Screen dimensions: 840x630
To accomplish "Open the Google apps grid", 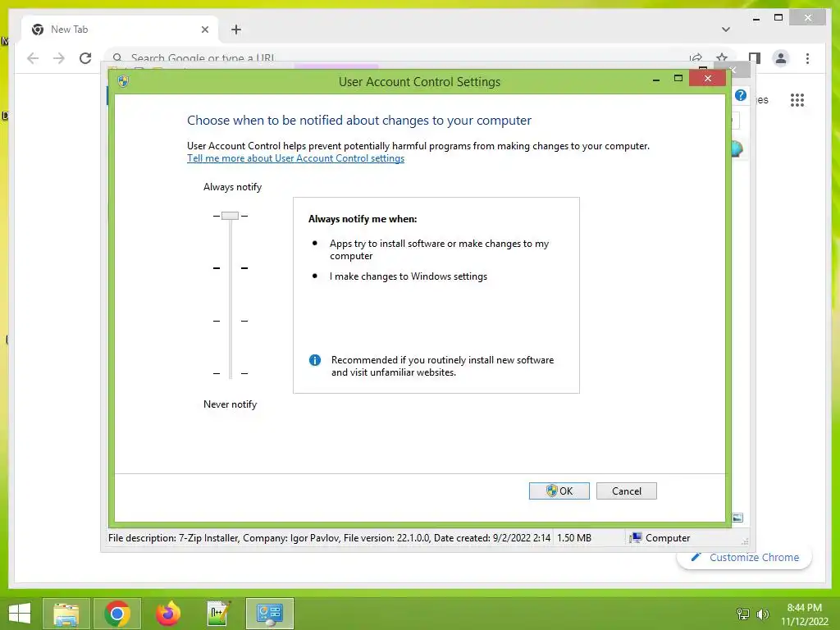I will click(797, 99).
